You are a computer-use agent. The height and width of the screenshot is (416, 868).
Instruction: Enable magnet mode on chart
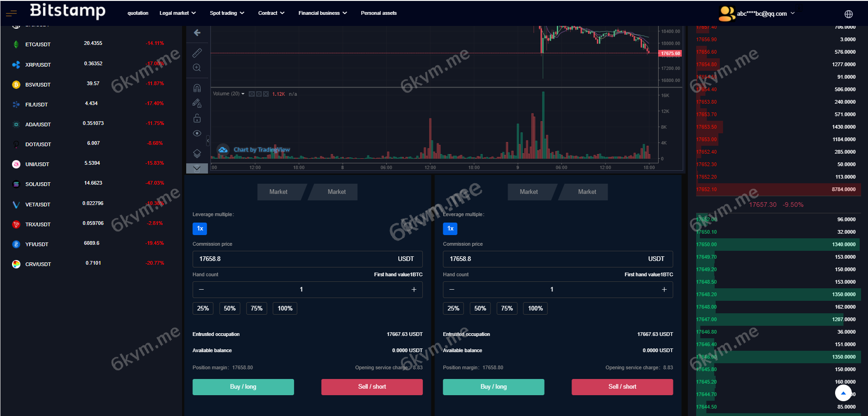point(197,88)
